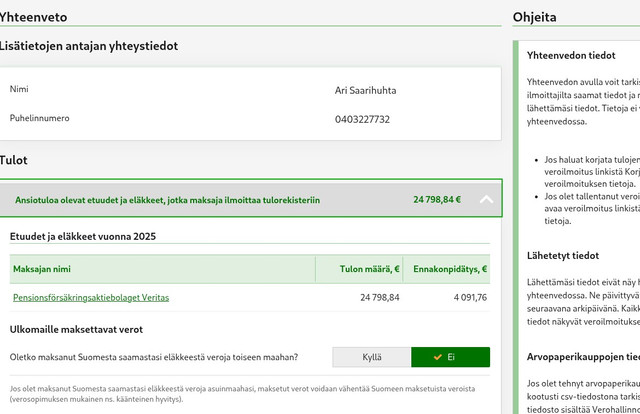Viewport: 640px width, 414px height.
Task: Open Pensionsförsäkringsaktiebolaget Veritas payer link
Action: point(91,298)
